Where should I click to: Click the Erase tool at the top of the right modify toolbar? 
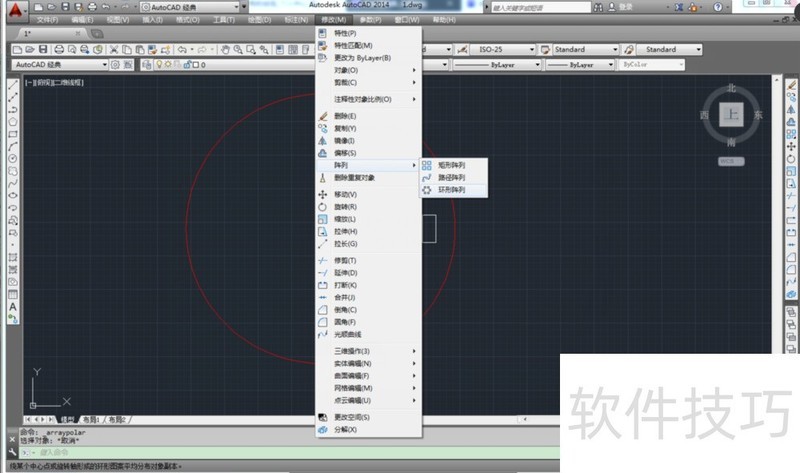(x=791, y=85)
